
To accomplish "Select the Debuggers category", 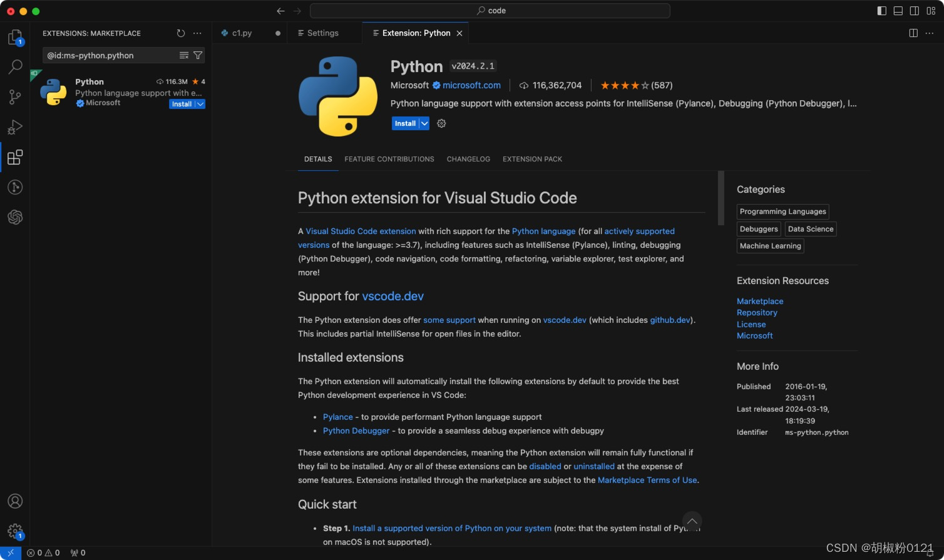I will tap(759, 229).
